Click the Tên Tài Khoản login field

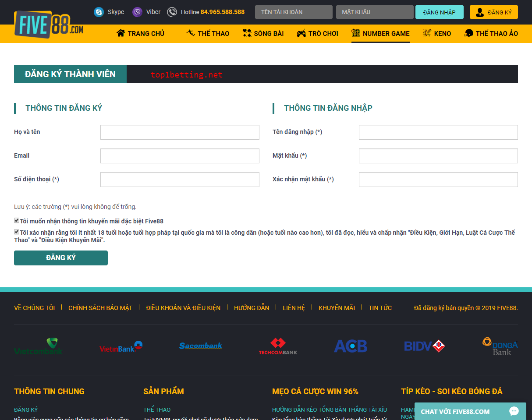294,12
